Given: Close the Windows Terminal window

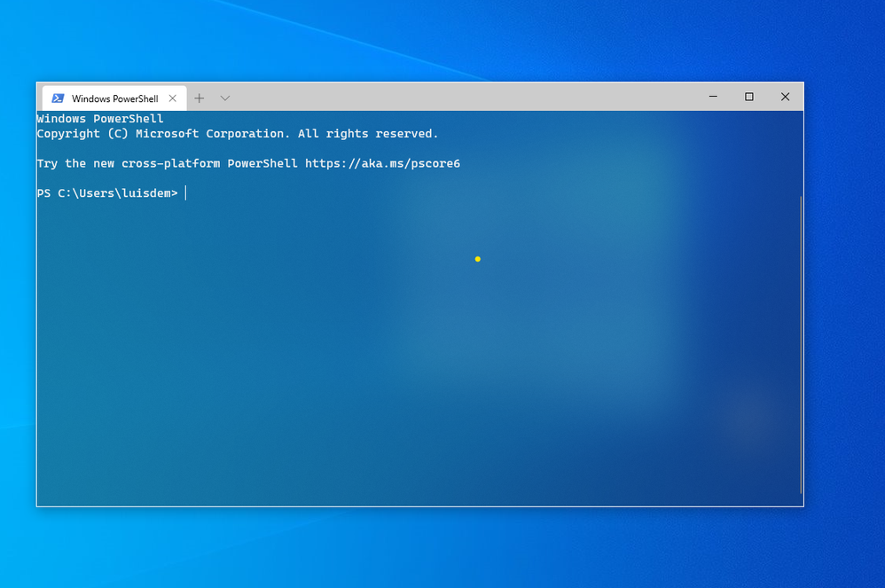Looking at the screenshot, I should pos(785,97).
